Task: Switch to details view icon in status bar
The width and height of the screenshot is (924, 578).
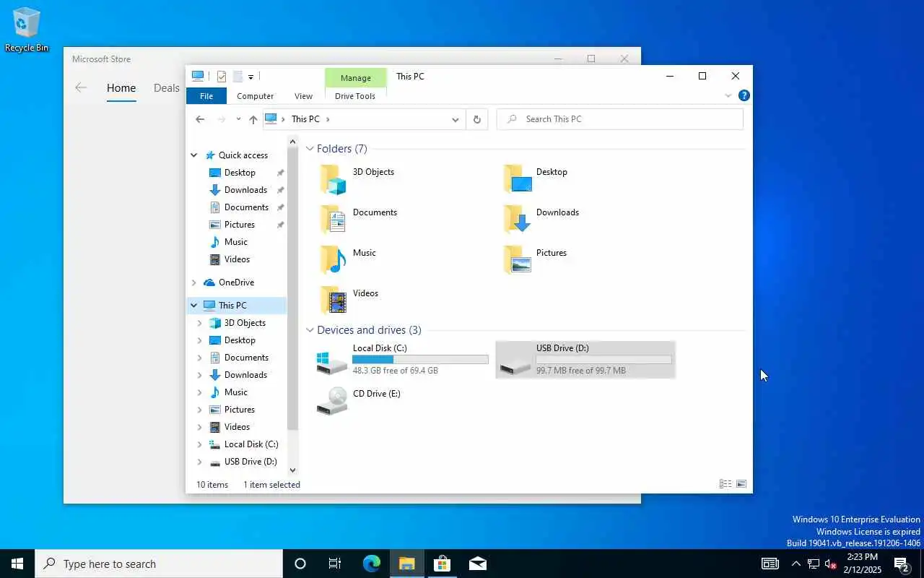Action: tap(725, 484)
